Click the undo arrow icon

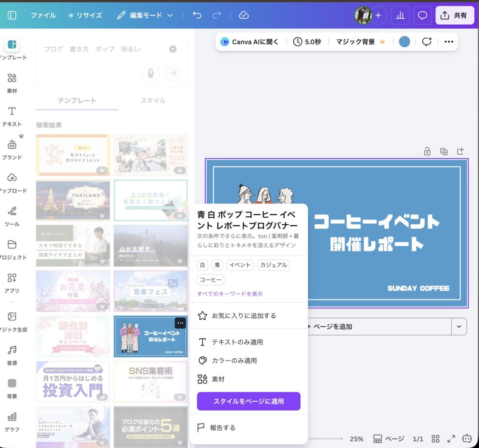pyautogui.click(x=197, y=15)
